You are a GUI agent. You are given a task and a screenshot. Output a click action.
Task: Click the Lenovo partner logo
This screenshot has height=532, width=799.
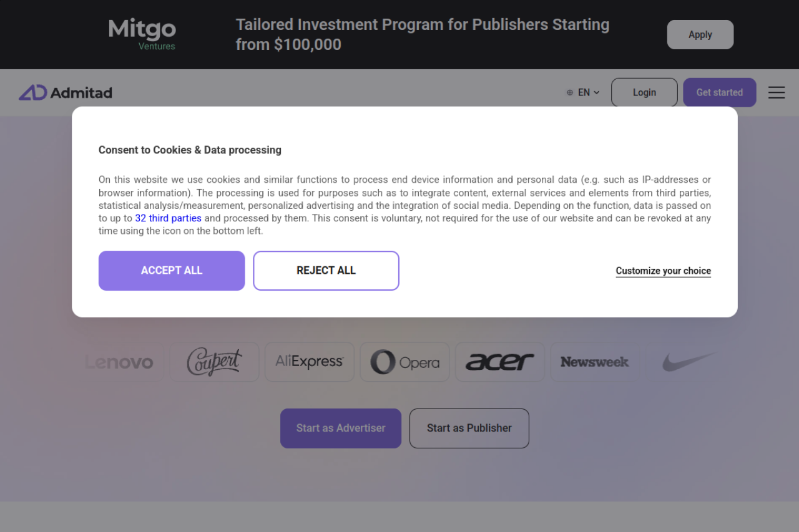(120, 362)
